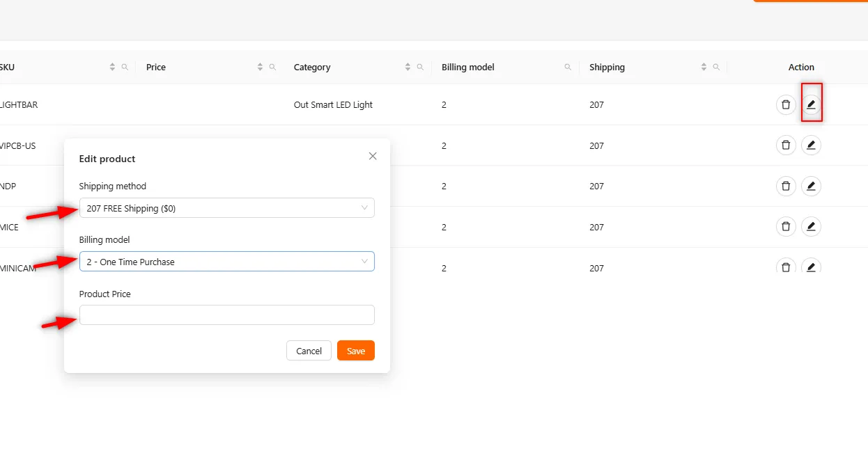This screenshot has width=868, height=476.
Task: Click billing model value in NDP row
Action: click(444, 186)
